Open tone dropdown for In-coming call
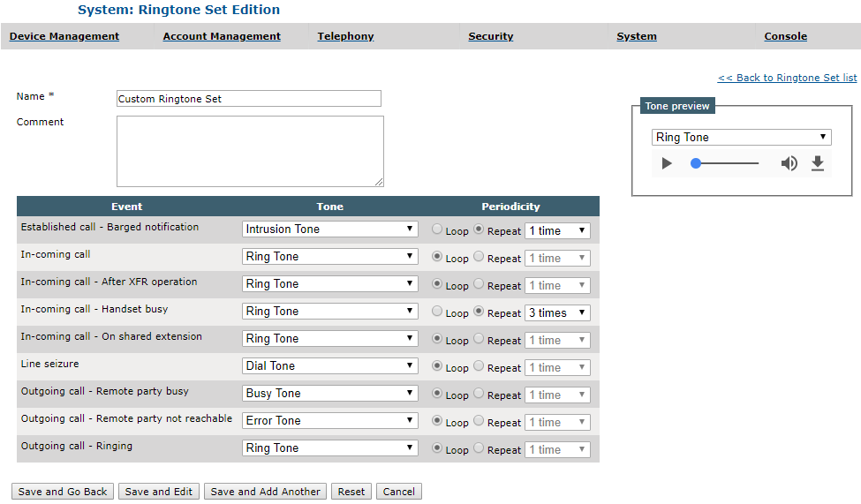Image resolution: width=861 pixels, height=504 pixels. (x=330, y=256)
